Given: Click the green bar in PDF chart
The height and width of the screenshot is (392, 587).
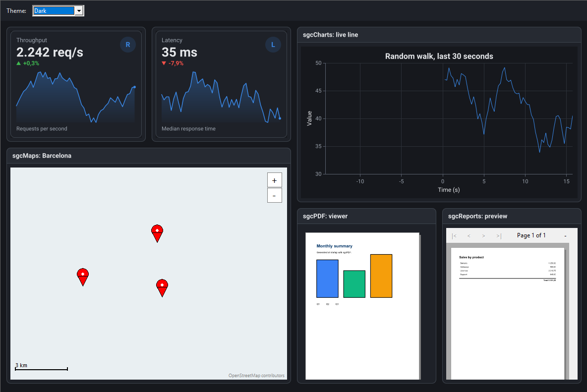Looking at the screenshot, I should tap(354, 284).
